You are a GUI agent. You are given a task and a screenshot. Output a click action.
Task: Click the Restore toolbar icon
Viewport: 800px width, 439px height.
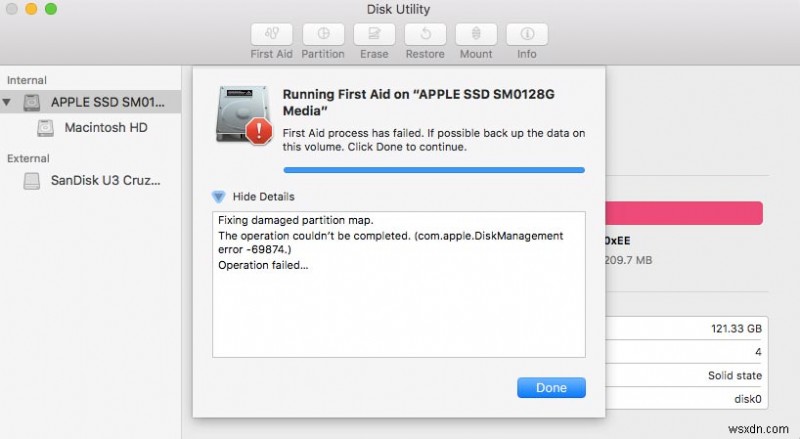point(424,33)
